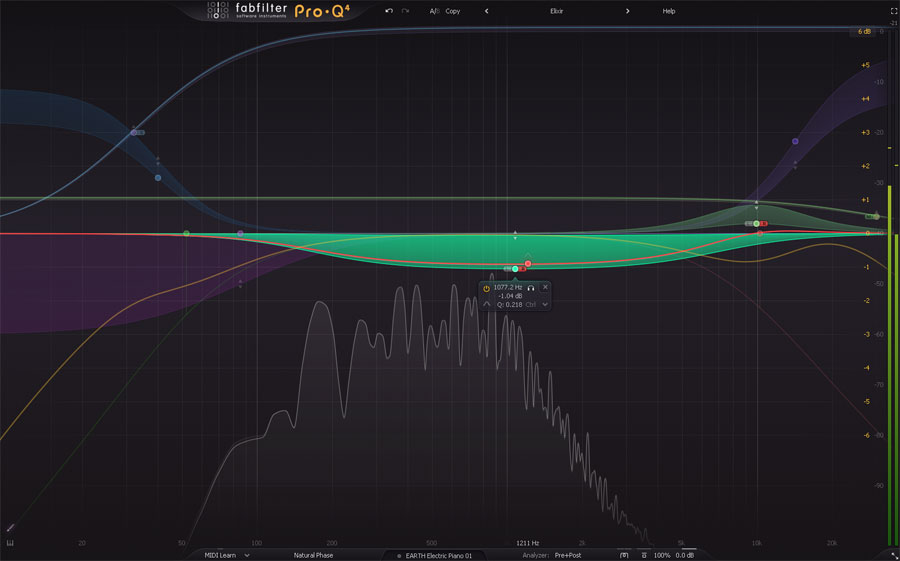The height and width of the screenshot is (561, 900).
Task: Solo the band with the headphones icon
Action: (x=531, y=288)
